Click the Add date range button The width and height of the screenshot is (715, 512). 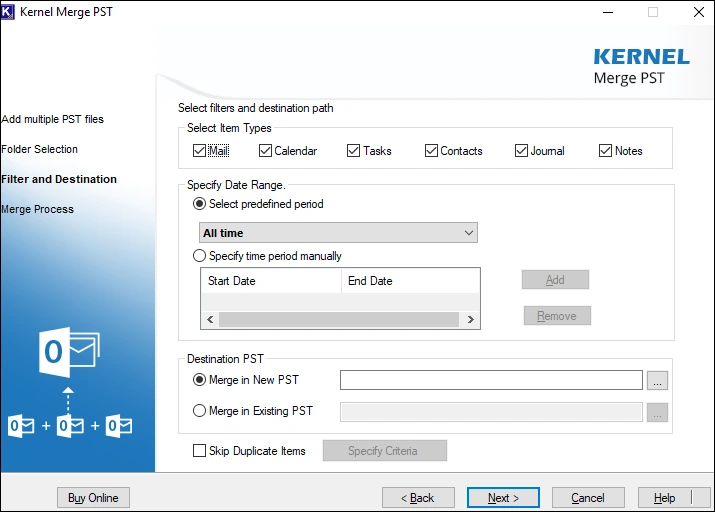click(x=555, y=279)
